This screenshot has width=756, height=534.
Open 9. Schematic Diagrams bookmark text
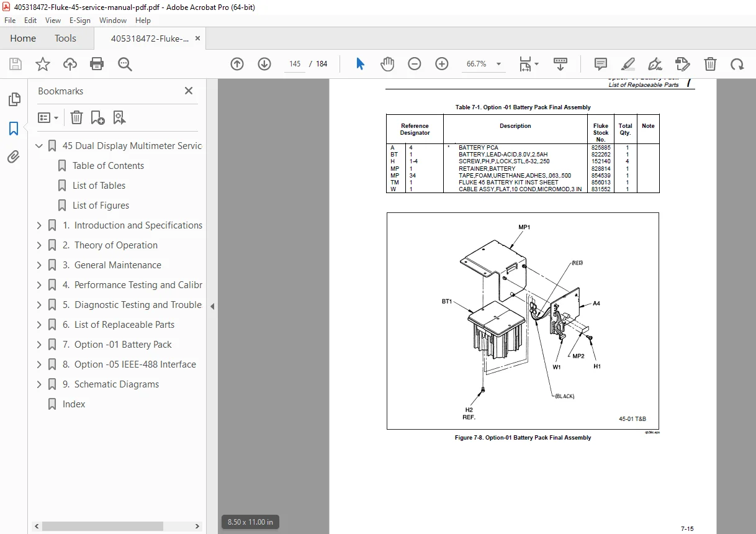click(x=110, y=384)
